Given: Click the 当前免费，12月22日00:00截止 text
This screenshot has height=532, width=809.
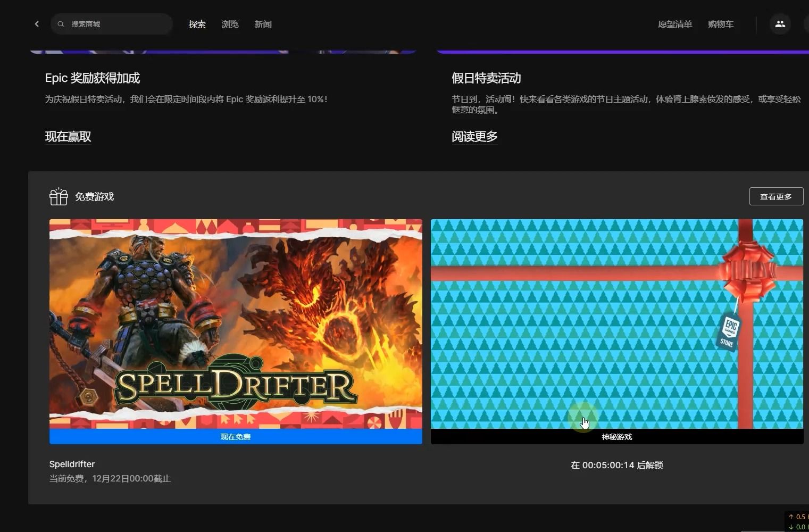Looking at the screenshot, I should click(x=110, y=478).
